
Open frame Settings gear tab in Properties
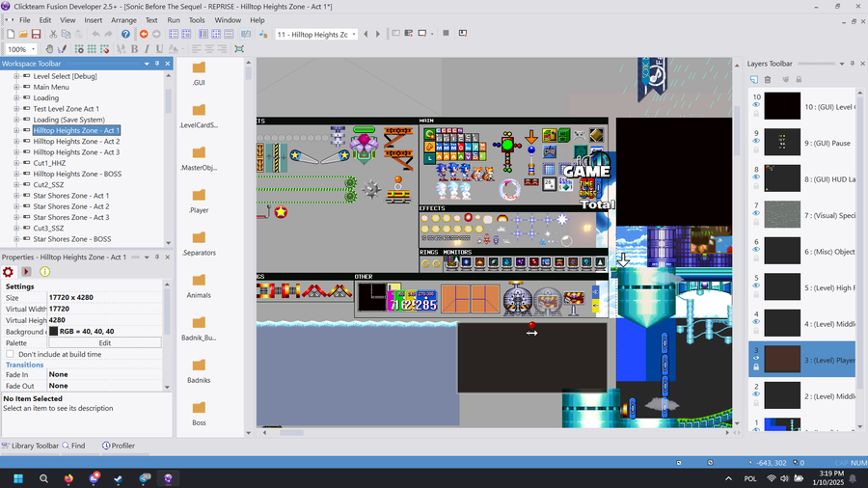pos(8,272)
